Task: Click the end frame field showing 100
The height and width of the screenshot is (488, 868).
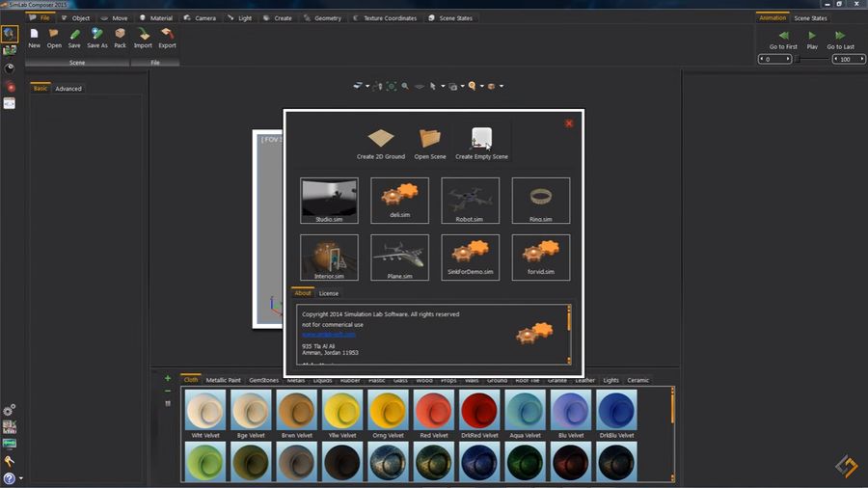Action: (x=849, y=59)
